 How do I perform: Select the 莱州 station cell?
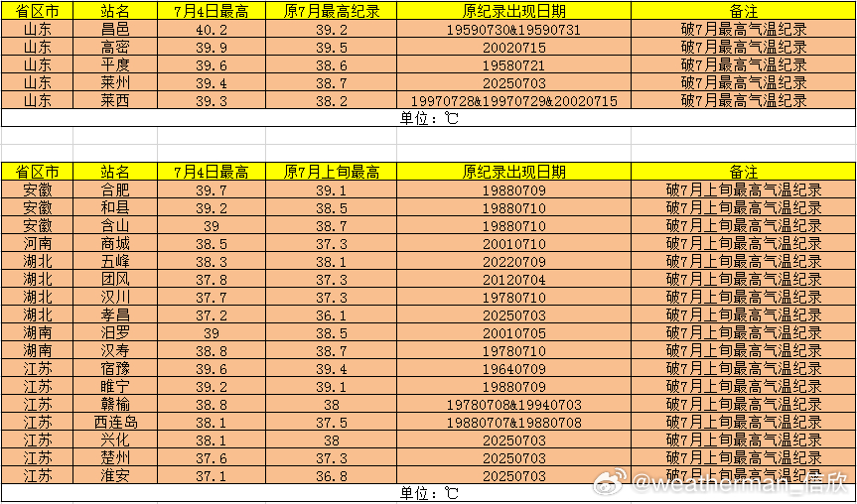coord(115,82)
